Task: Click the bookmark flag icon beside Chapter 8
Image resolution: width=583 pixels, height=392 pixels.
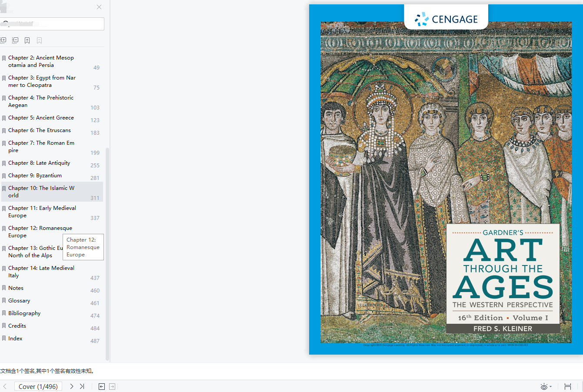Action: [4, 163]
